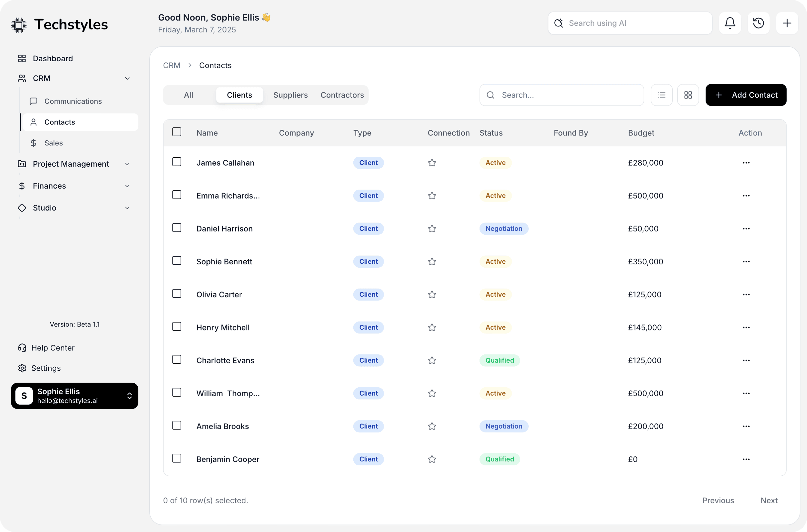
Task: Open actions menu for Benjamin Cooper
Action: click(x=746, y=459)
